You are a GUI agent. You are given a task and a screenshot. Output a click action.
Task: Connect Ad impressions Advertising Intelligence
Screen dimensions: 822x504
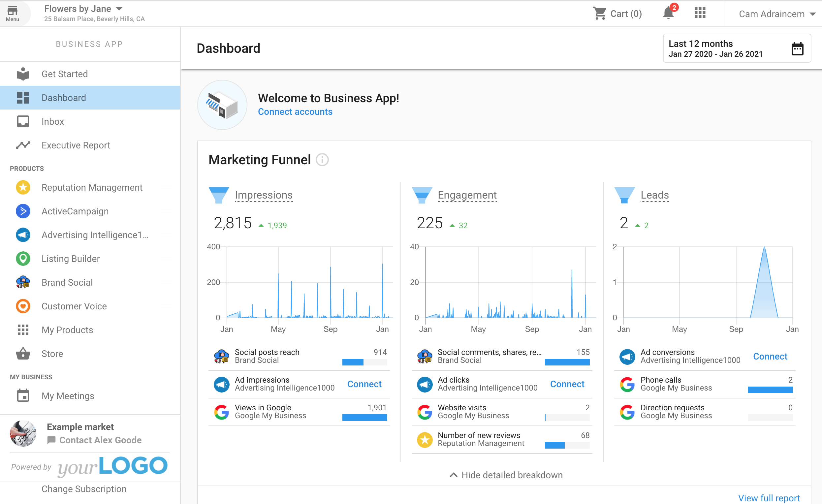364,384
